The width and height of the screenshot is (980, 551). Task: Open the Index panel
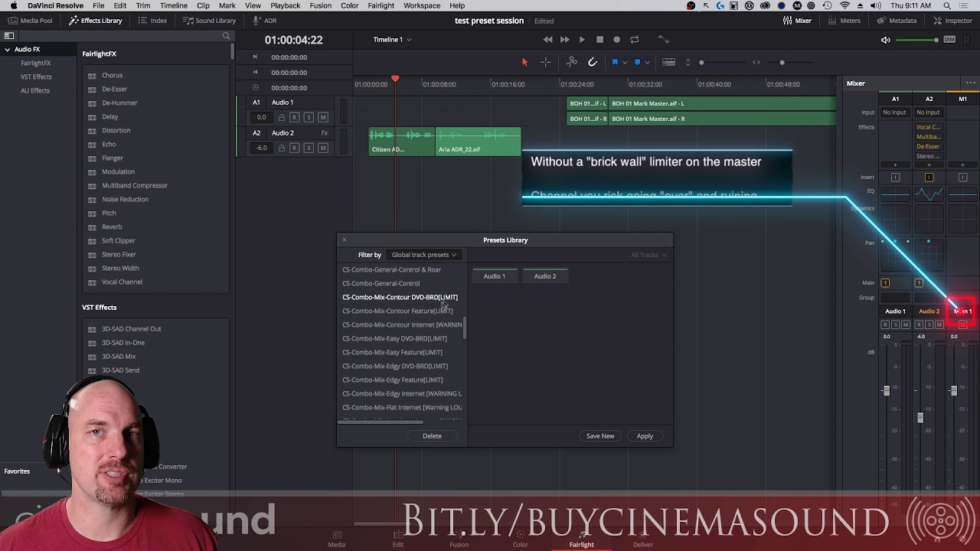coord(152,21)
